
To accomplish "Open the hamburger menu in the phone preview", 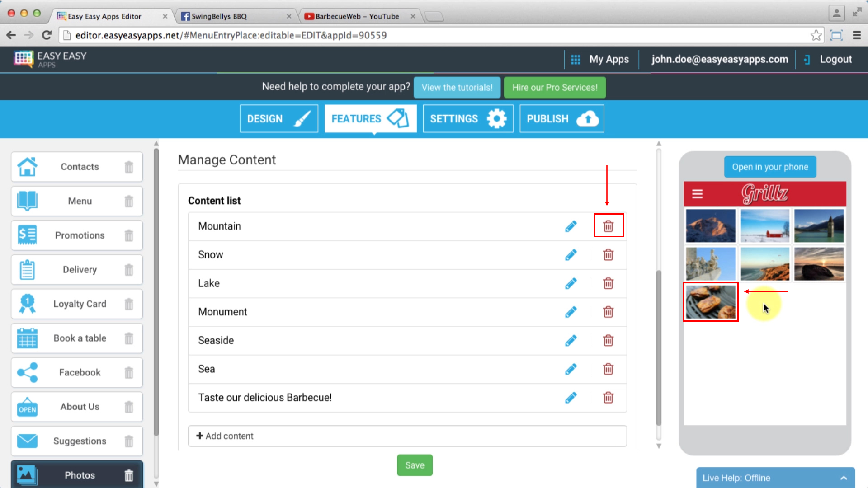I will (697, 194).
